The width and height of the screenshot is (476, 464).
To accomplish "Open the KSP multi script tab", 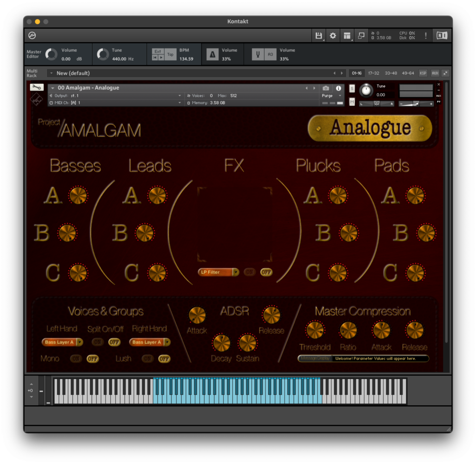I will [x=423, y=73].
